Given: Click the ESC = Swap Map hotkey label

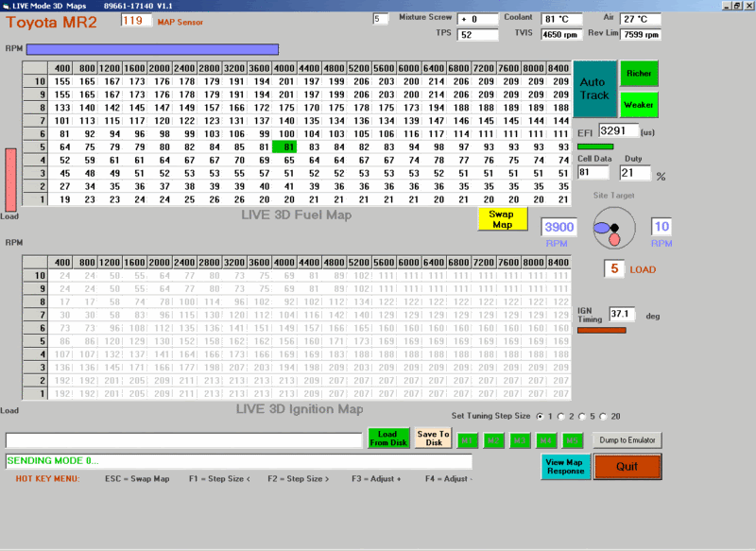Looking at the screenshot, I should pyautogui.click(x=137, y=478).
